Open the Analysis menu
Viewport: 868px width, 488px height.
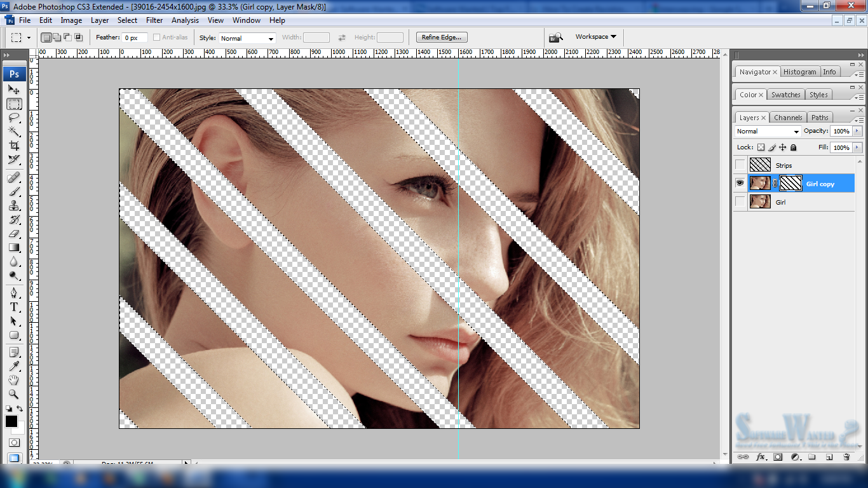tap(185, 20)
